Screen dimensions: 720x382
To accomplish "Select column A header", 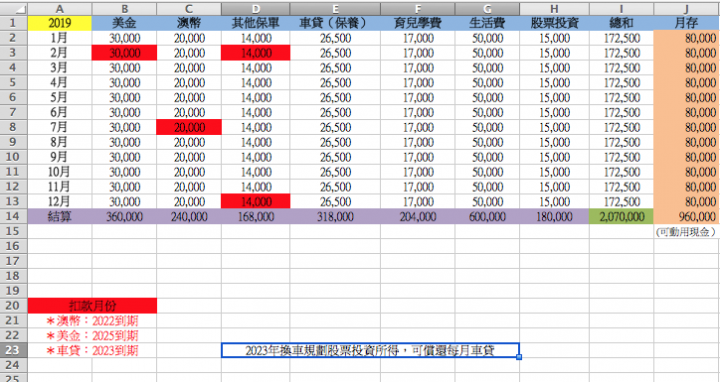I will pos(60,9).
